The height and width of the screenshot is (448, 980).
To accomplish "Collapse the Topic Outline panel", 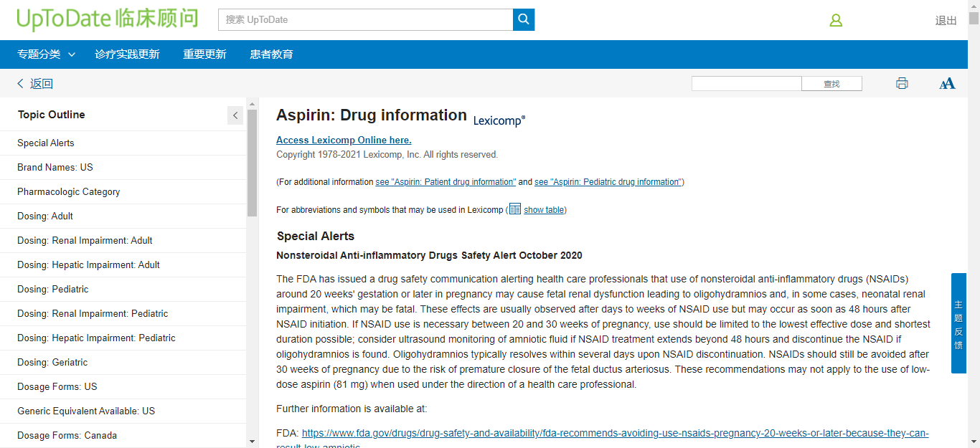I will (x=235, y=115).
